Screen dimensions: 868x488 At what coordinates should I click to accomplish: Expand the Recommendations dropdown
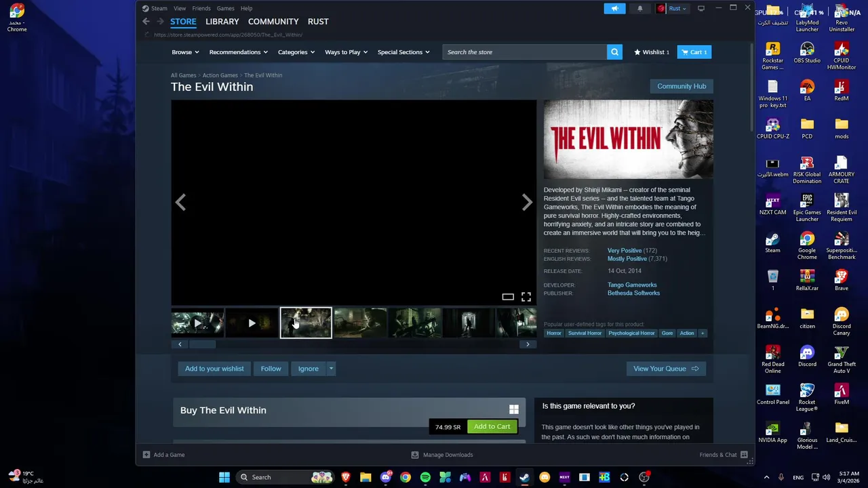238,52
